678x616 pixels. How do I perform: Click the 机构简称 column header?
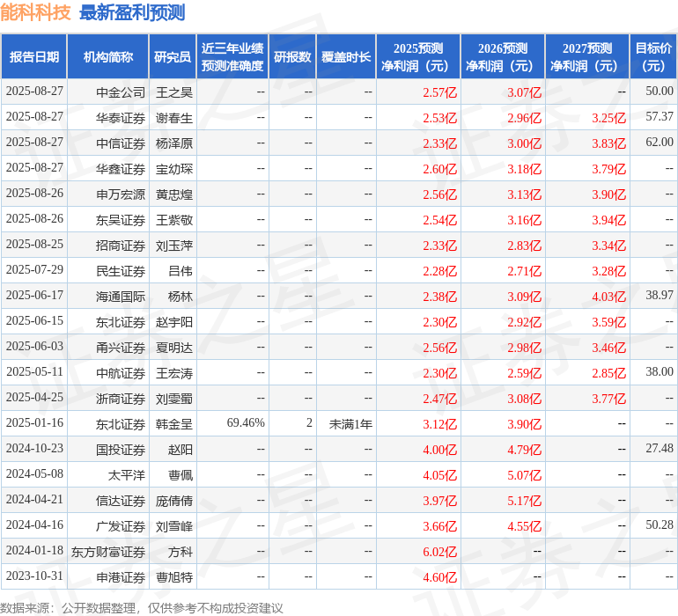[108, 56]
